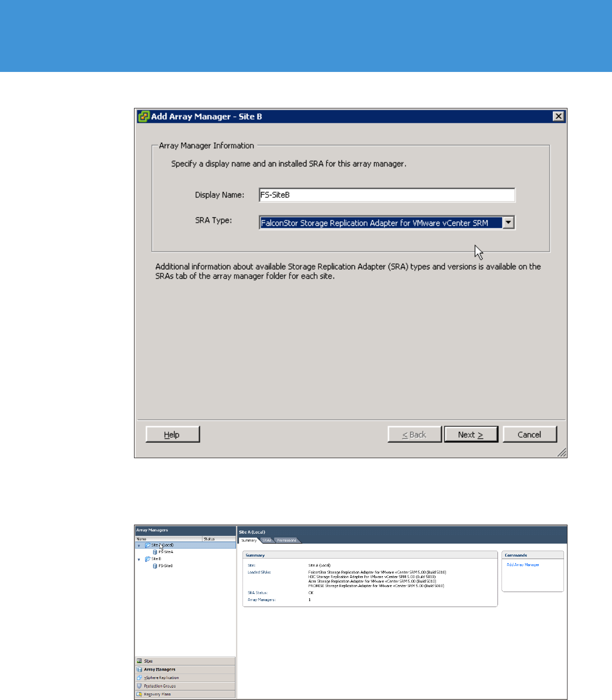The height and width of the screenshot is (700, 612).
Task: Click the Back button
Action: coord(414,435)
